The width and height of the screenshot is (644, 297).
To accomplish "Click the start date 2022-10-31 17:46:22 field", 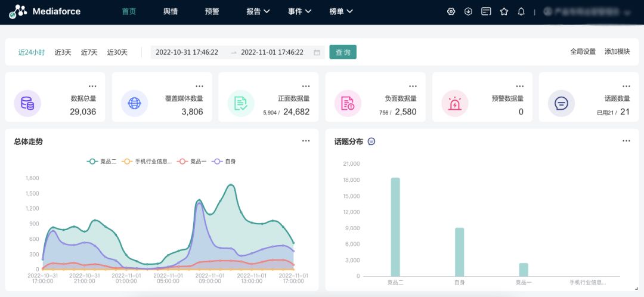I will (187, 52).
